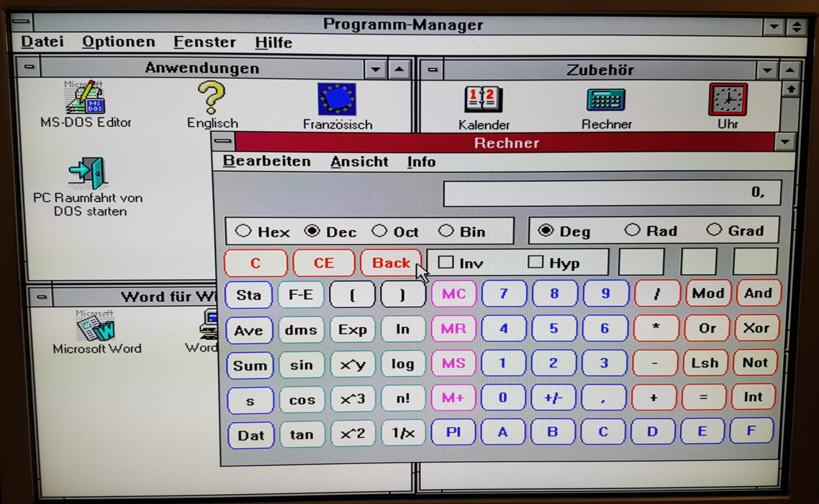Image resolution: width=819 pixels, height=504 pixels.
Task: Click the n! factorial button
Action: point(403,399)
